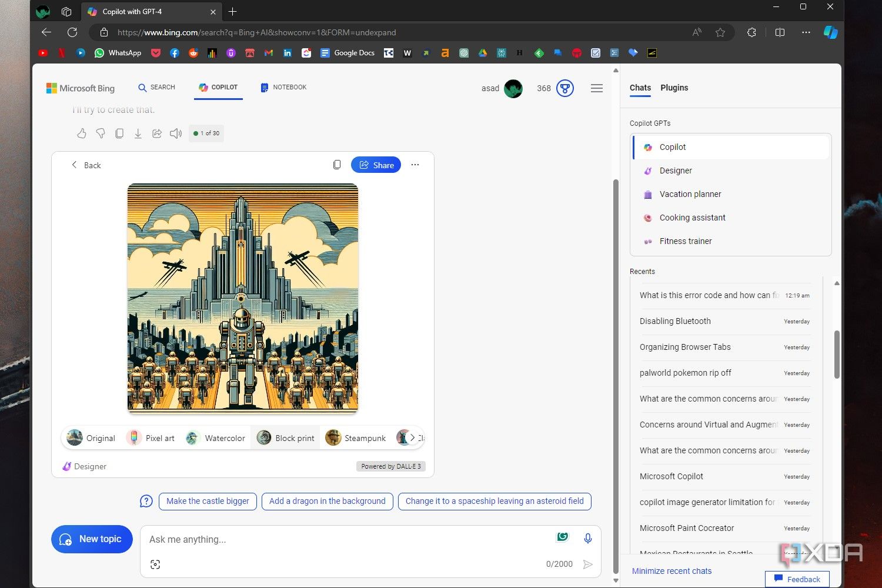The height and width of the screenshot is (588, 882).
Task: Click the generated robot city image
Action: click(243, 298)
